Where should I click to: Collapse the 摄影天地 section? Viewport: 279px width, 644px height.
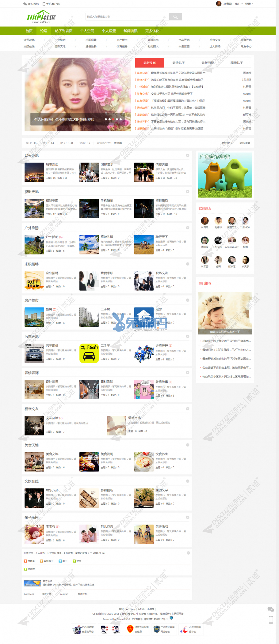click(188, 192)
